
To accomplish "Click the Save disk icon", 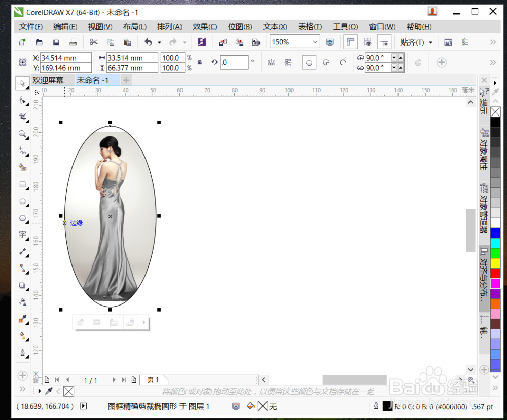I will [56, 42].
